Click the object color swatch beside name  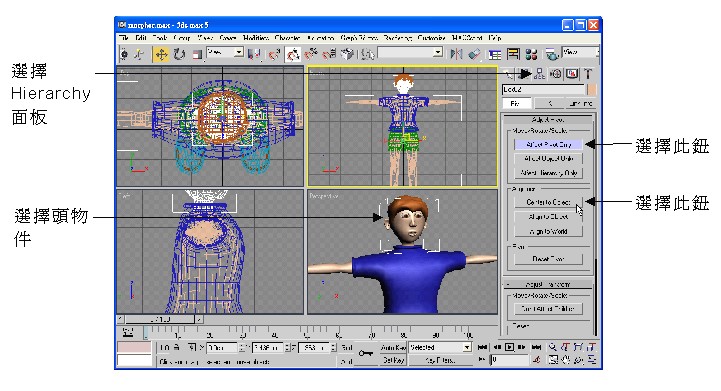592,89
